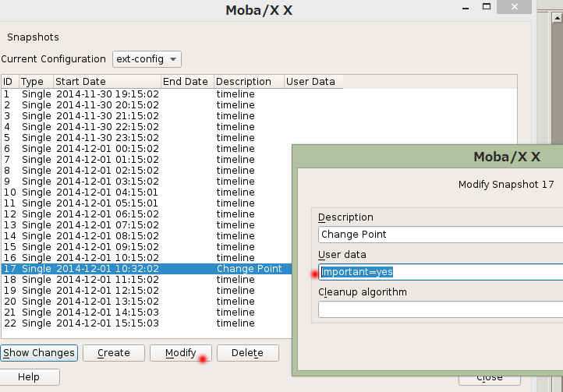Click the empty Cleanup algorithm field

[441, 309]
